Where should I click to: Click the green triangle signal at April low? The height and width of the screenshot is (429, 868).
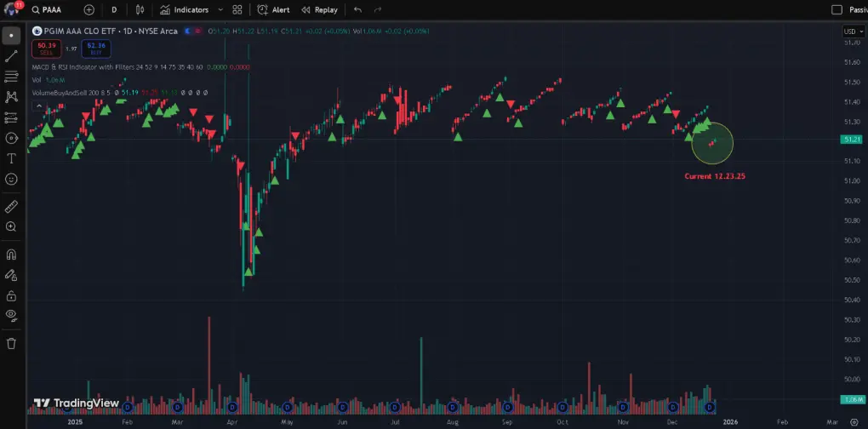point(248,272)
